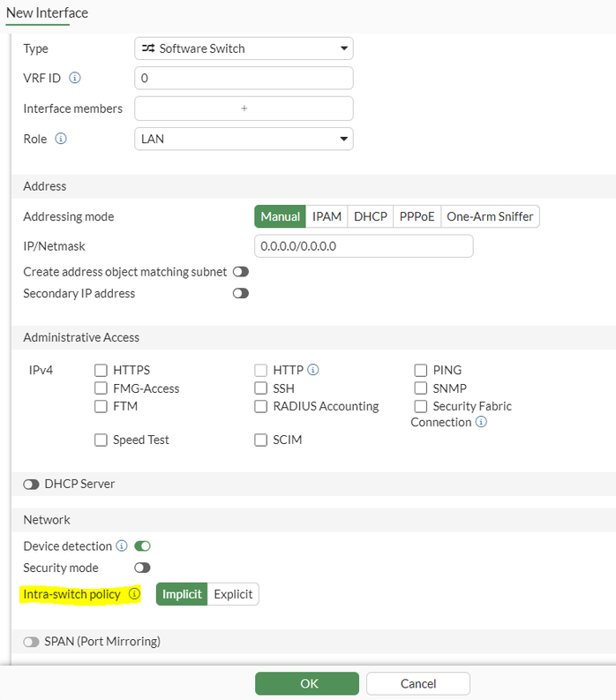Click Security Fabric Connection info icon
This screenshot has height=700, width=616.
click(x=481, y=422)
